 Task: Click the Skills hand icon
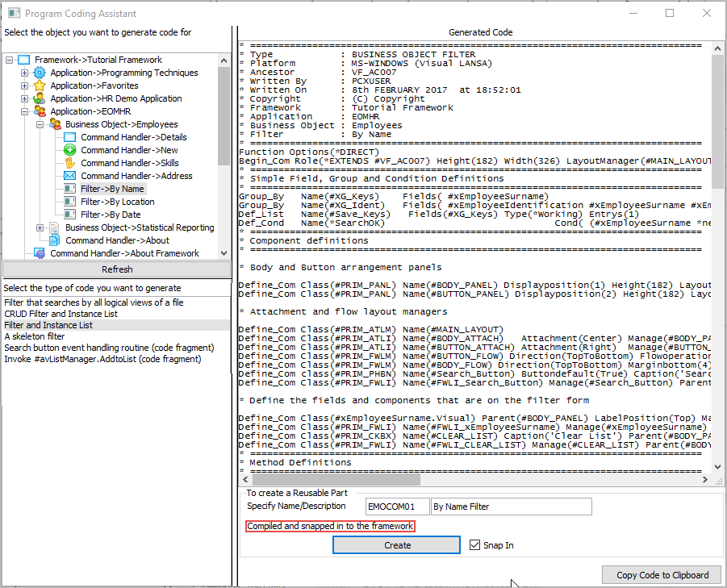point(69,163)
